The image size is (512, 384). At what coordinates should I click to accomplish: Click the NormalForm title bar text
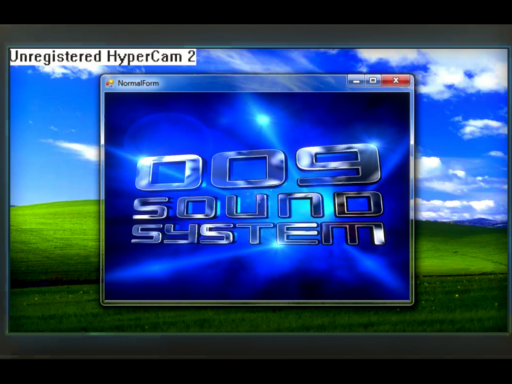pos(138,83)
